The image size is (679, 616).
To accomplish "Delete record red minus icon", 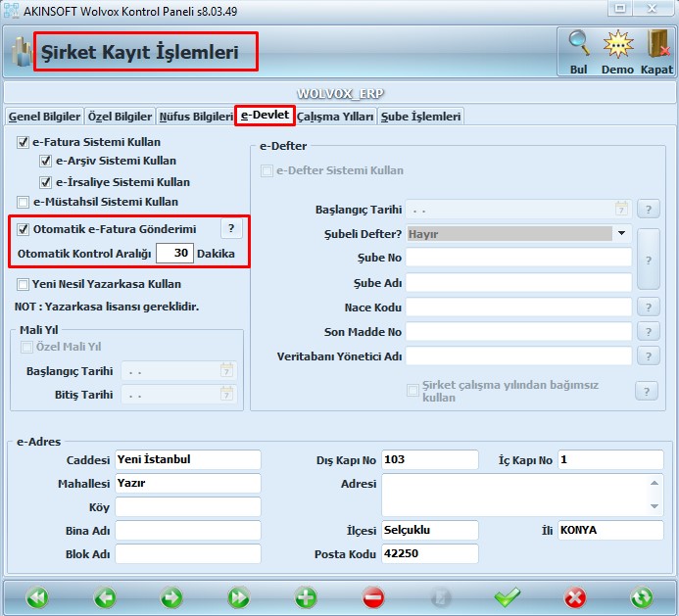I will click(x=373, y=597).
